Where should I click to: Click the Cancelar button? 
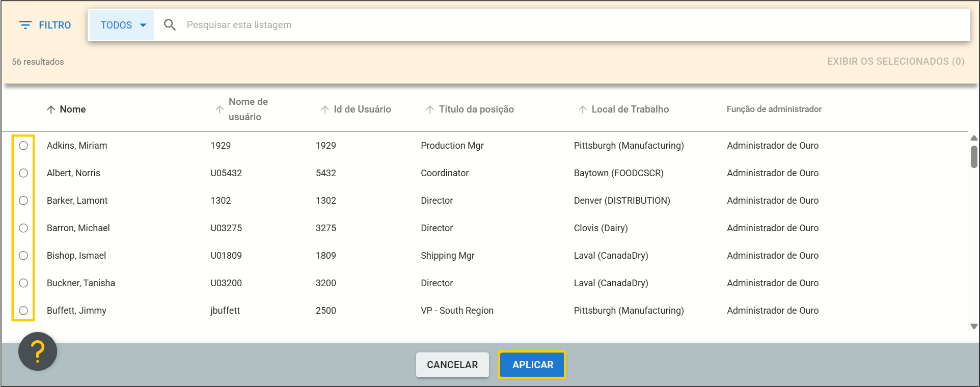[452, 365]
